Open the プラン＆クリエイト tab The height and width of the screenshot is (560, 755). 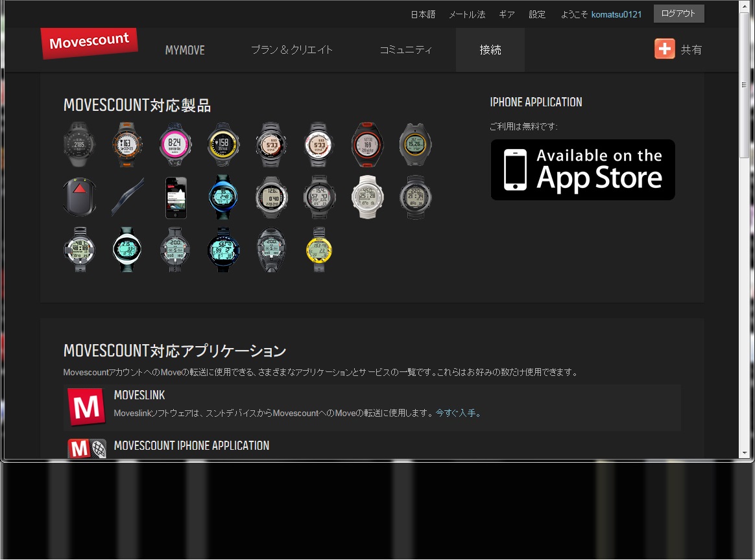point(292,49)
